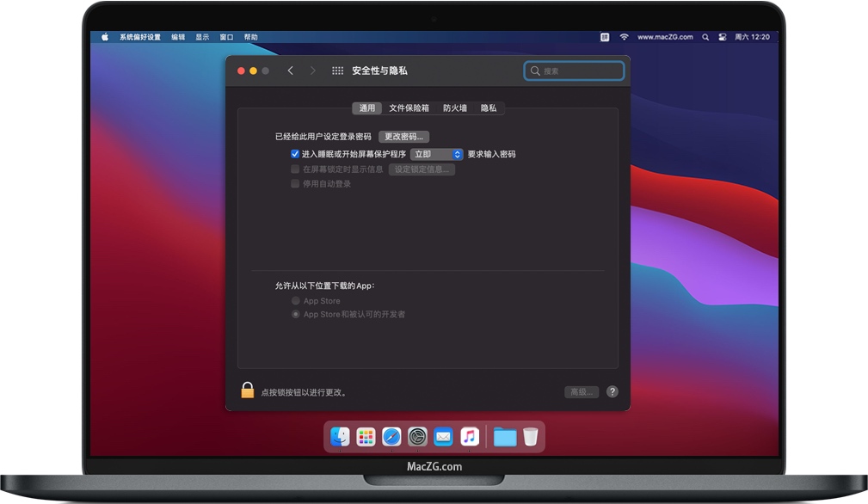Open the Trash in the Dock
The width and height of the screenshot is (868, 504).
pos(532,436)
